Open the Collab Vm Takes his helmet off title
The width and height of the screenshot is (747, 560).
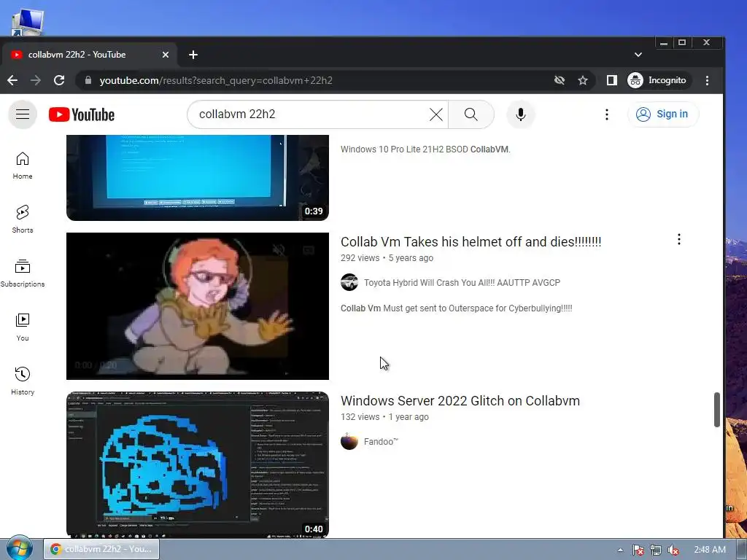click(471, 242)
